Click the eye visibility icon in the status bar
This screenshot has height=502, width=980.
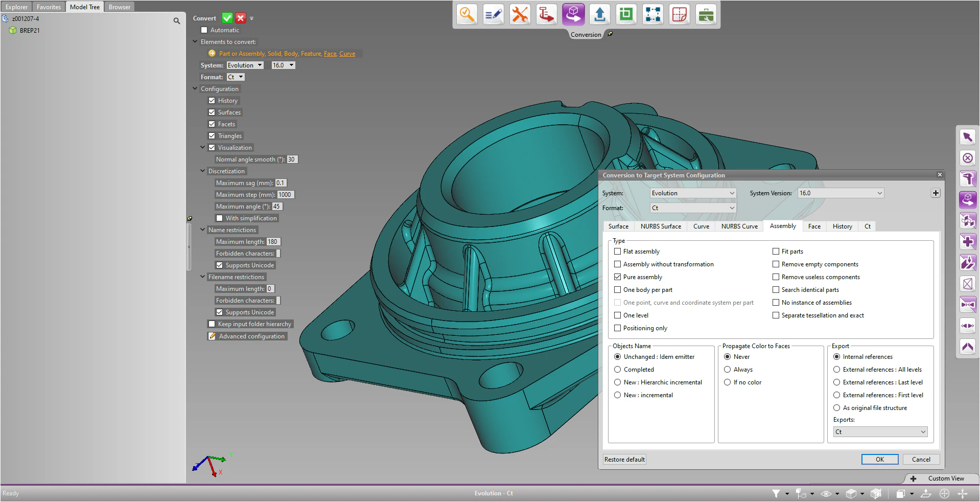point(827,493)
